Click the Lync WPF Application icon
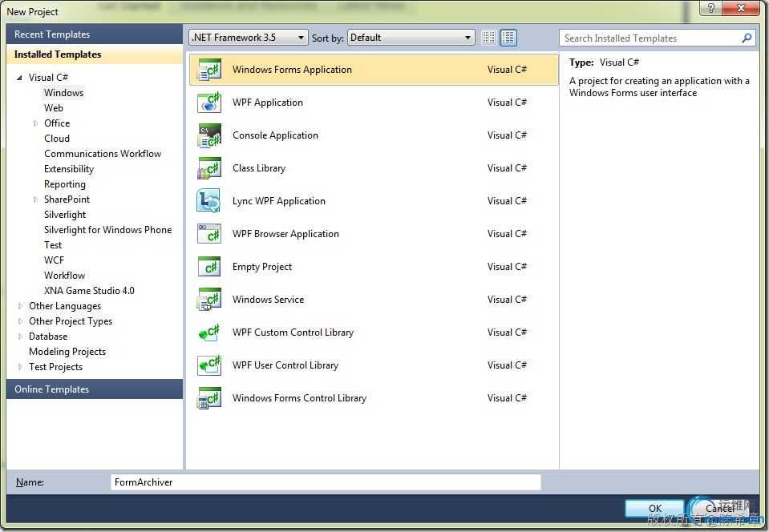769x532 pixels. (209, 201)
